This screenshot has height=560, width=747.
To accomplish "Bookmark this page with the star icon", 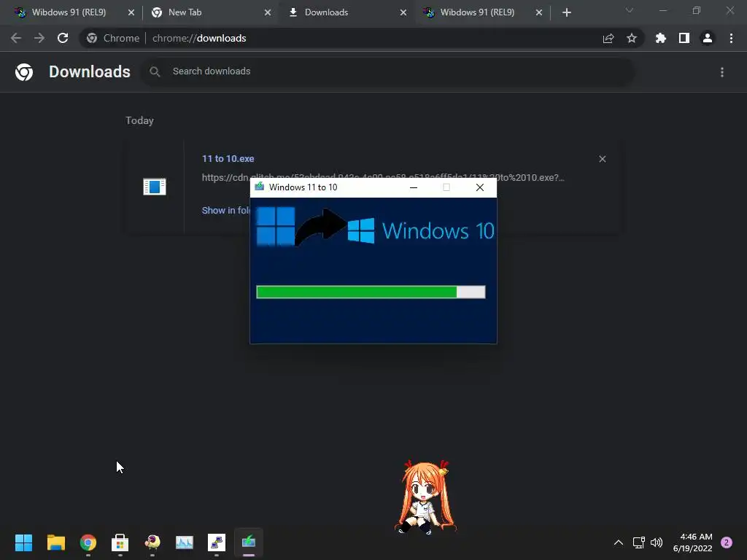I will pos(632,38).
